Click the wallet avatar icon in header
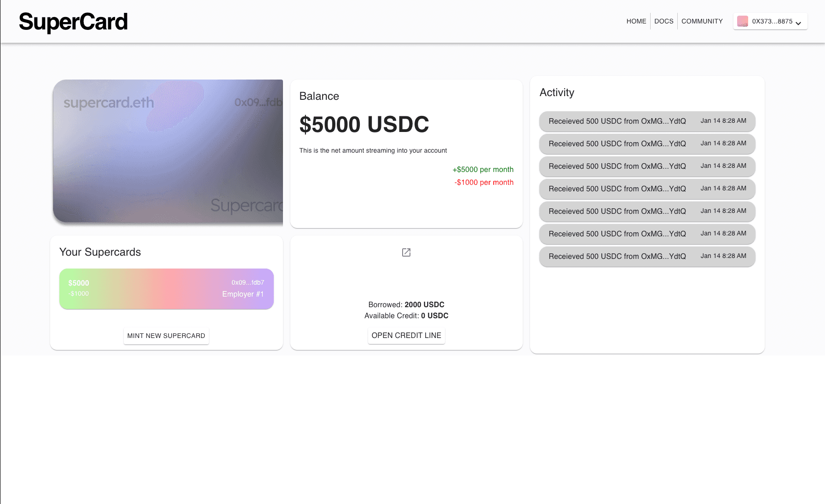 pyautogui.click(x=743, y=21)
